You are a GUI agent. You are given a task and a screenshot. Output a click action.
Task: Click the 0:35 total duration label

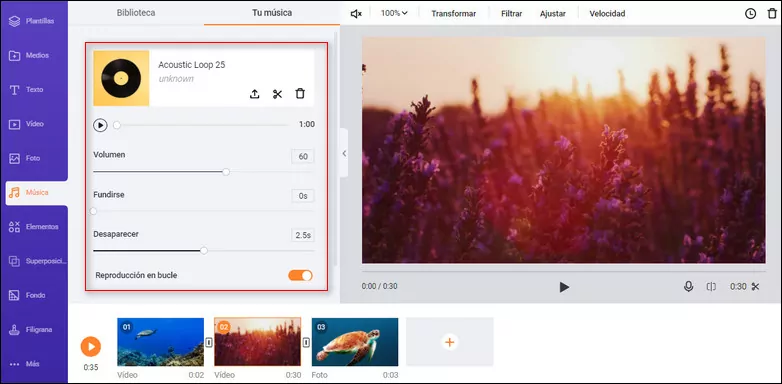tap(91, 368)
